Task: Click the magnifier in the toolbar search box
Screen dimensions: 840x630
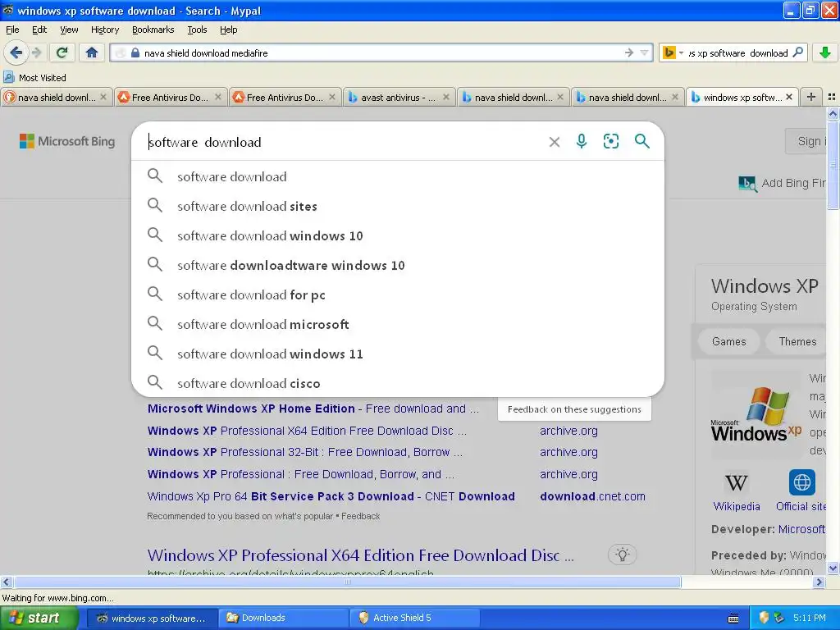Action: click(x=797, y=52)
